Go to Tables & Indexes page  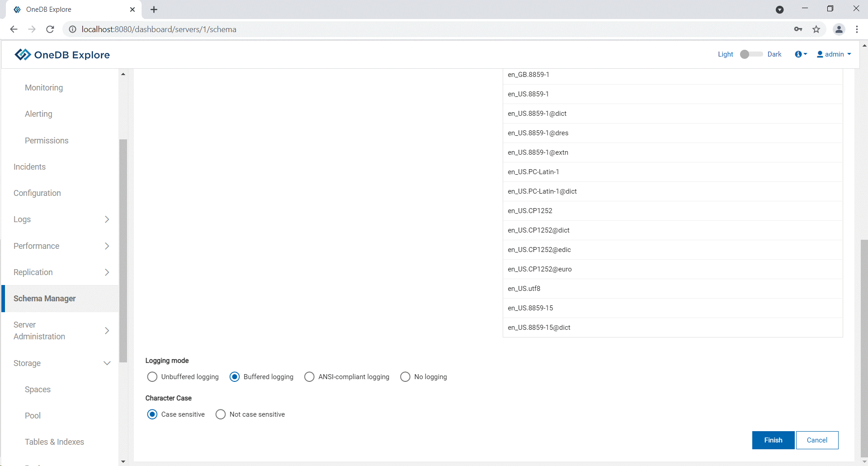pyautogui.click(x=54, y=442)
